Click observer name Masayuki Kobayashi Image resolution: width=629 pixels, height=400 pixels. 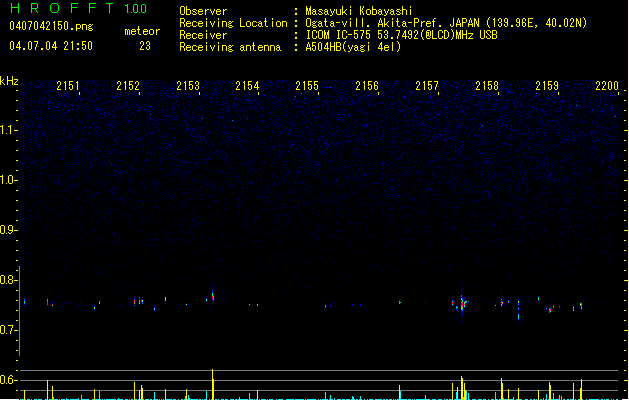359,11
